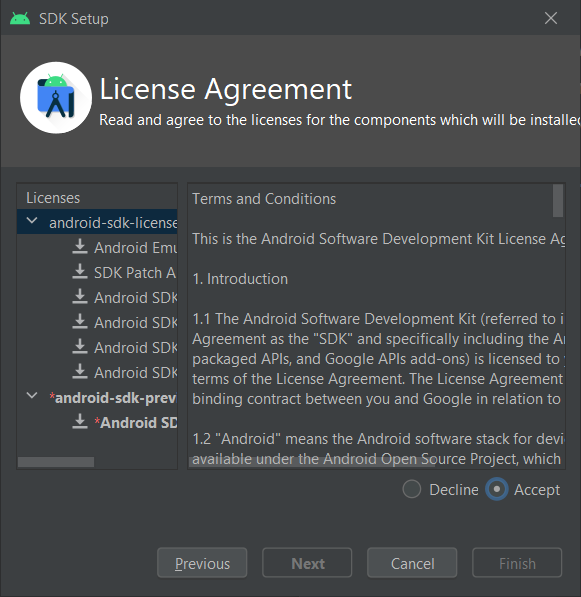Viewport: 581px width, 597px height.
Task: Select the android-sdk-license row
Action: (97, 222)
